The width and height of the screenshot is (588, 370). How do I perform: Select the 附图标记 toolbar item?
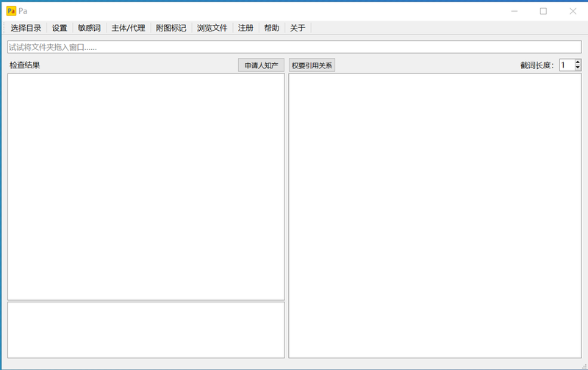click(x=171, y=28)
